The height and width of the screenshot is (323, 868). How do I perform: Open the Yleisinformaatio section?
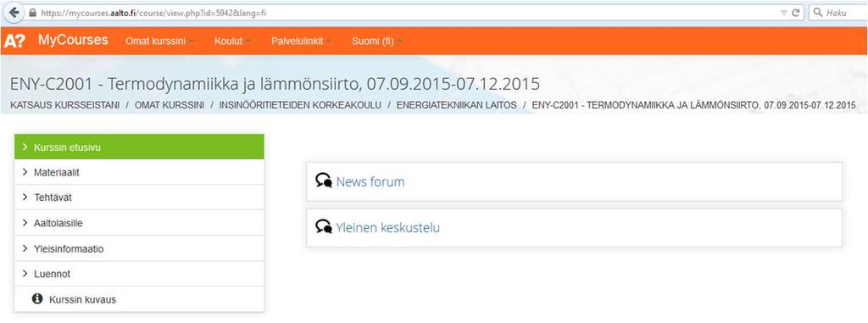click(x=139, y=248)
